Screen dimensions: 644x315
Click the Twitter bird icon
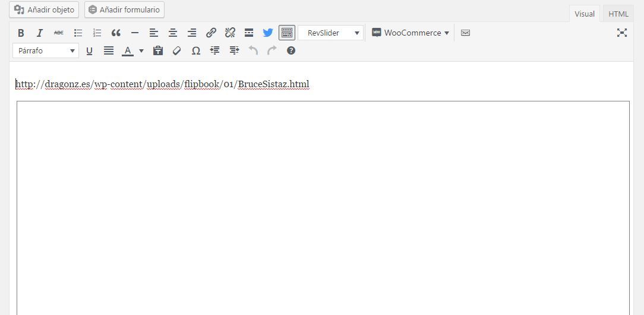pos(268,33)
